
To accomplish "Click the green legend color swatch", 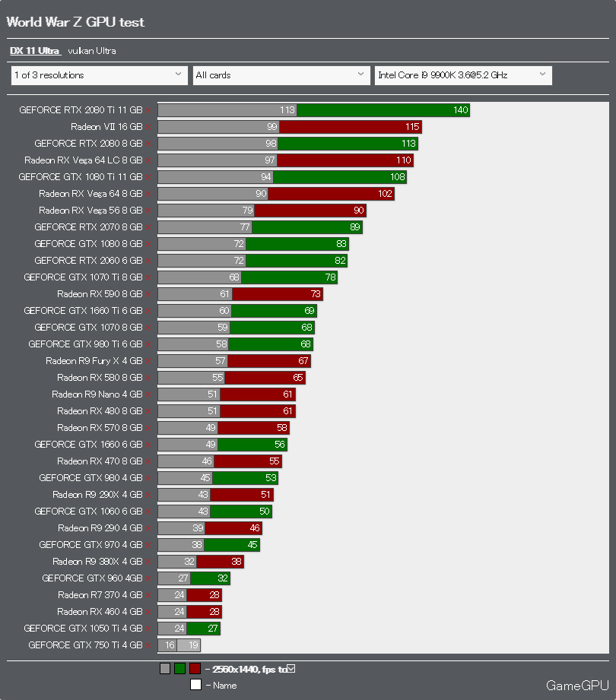I will (x=179, y=669).
